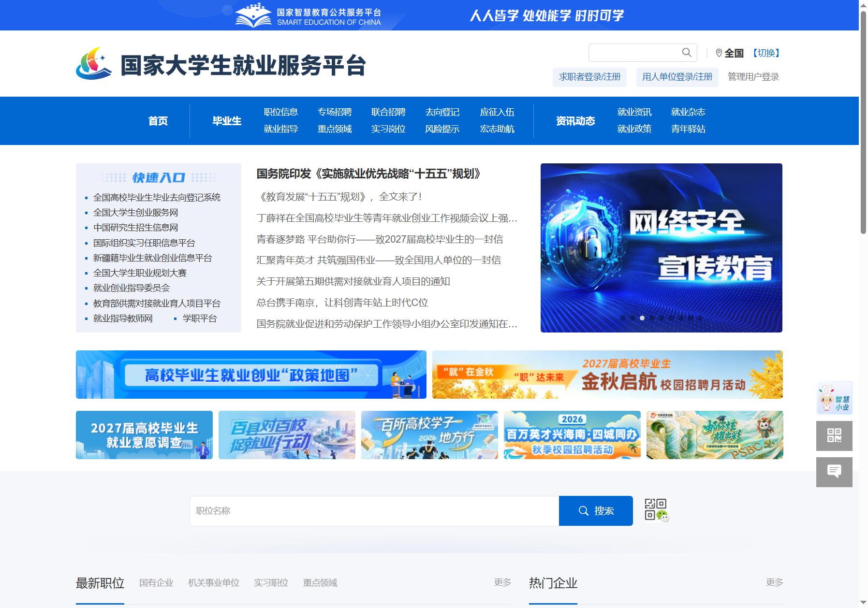This screenshot has width=868, height=608.
Task: Focus the top header search input
Action: tap(633, 52)
